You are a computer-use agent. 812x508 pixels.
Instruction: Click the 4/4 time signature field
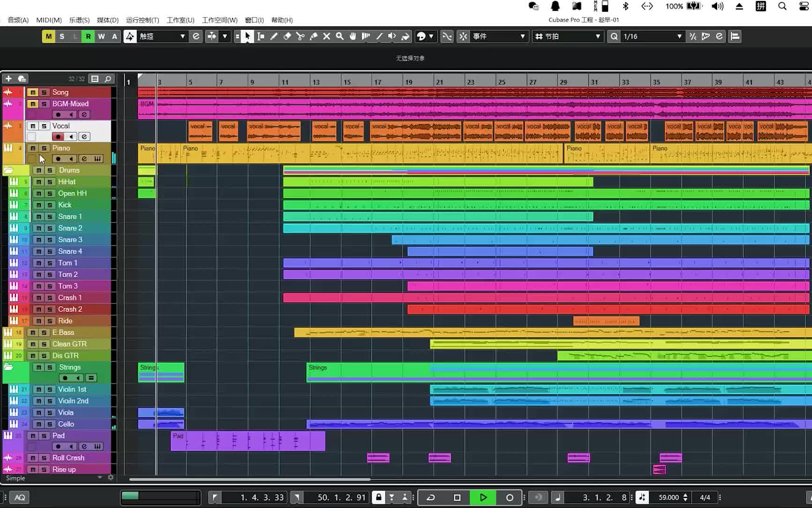click(x=705, y=497)
